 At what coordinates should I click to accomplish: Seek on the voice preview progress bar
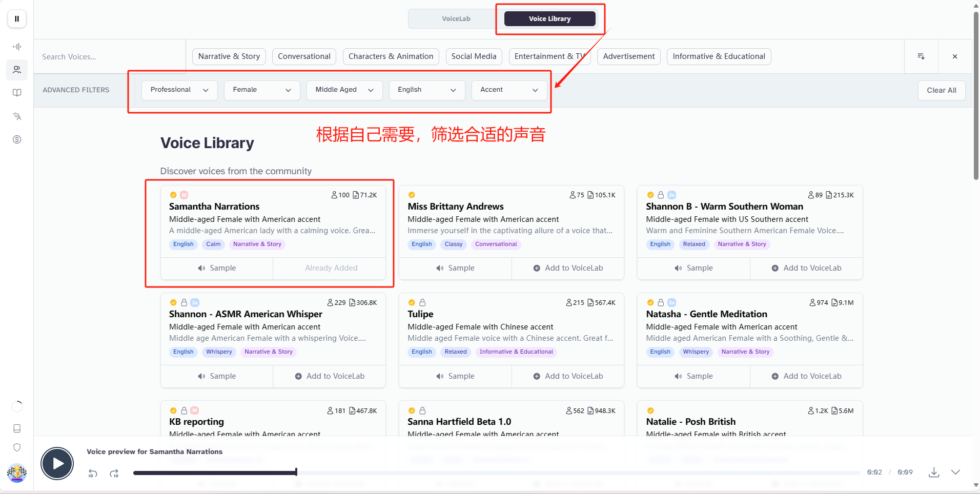click(x=496, y=472)
